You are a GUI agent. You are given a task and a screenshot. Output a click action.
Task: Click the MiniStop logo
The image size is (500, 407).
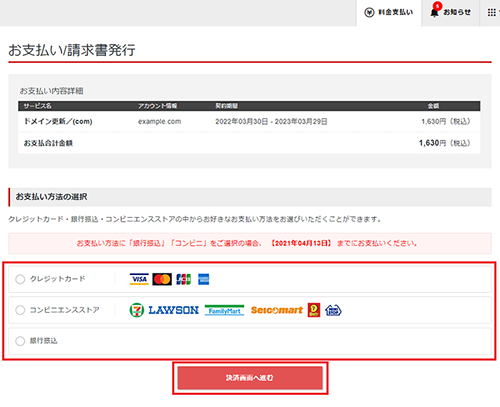point(333,310)
